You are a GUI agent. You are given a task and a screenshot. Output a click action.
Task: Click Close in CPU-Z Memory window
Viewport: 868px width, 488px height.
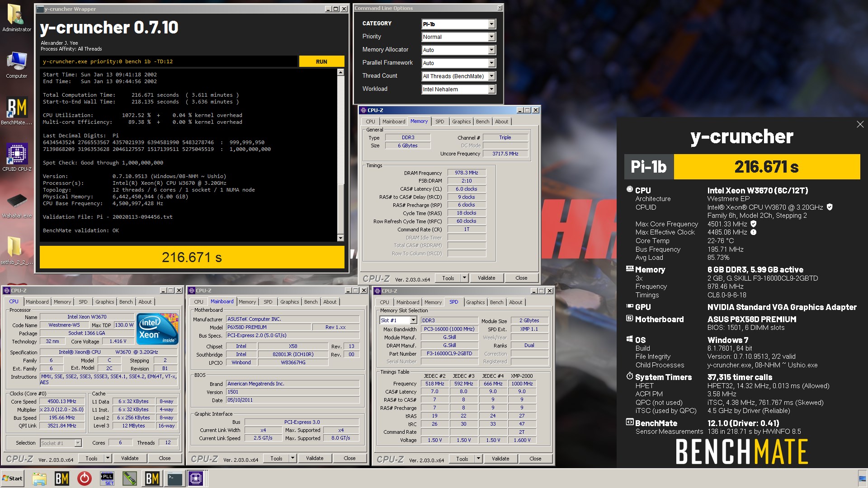[x=521, y=278]
